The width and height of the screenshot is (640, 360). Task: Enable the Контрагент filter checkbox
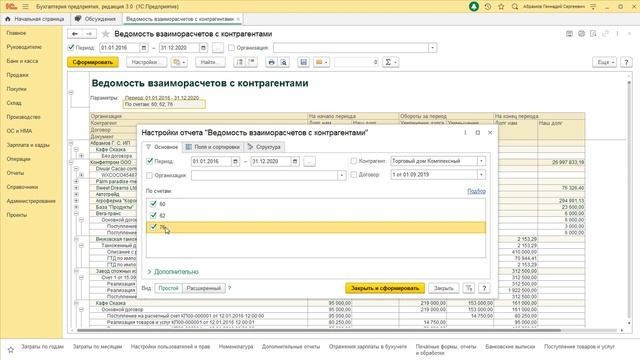coord(354,161)
